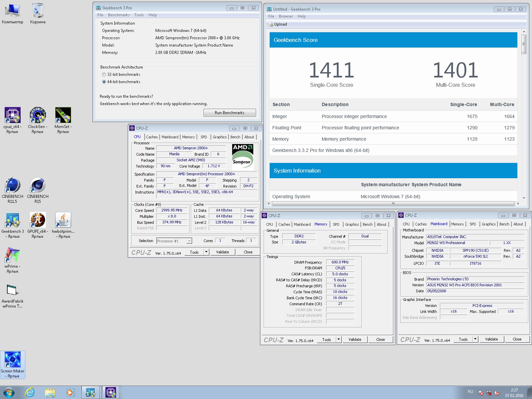Open CINEBENCH R11.5 shortcut
The height and width of the screenshot is (399, 532).
(12, 190)
